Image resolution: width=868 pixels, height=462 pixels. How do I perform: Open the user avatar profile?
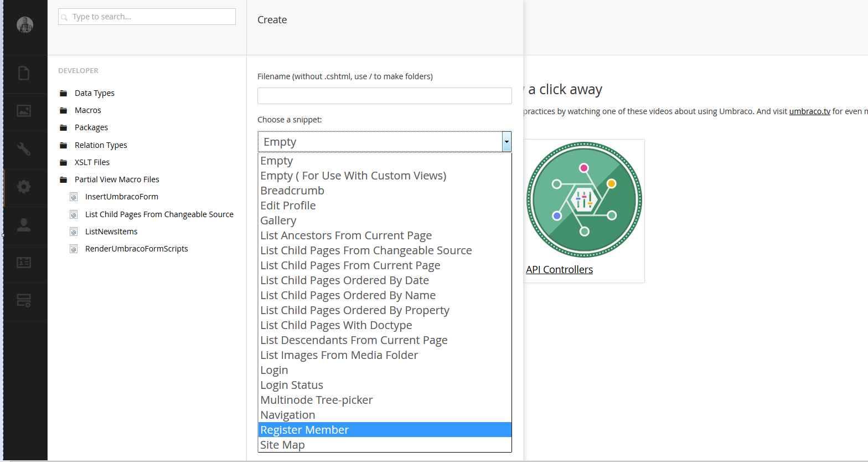(25, 25)
